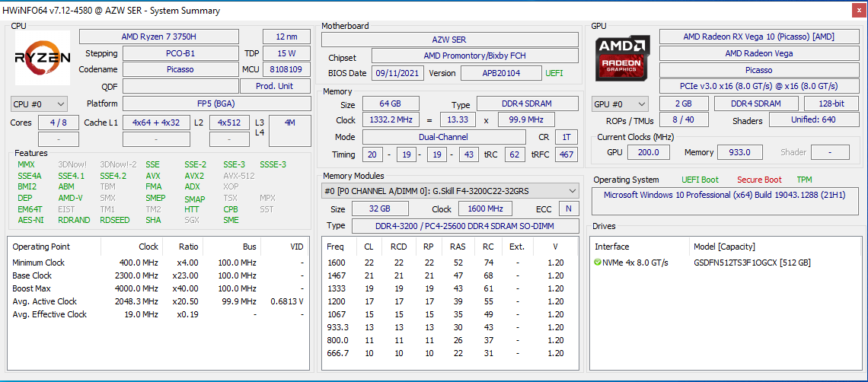
Task: Click the AZW SER motherboard name field
Action: coord(450,40)
